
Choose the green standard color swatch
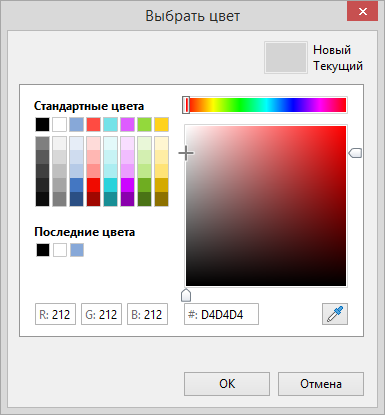point(144,124)
